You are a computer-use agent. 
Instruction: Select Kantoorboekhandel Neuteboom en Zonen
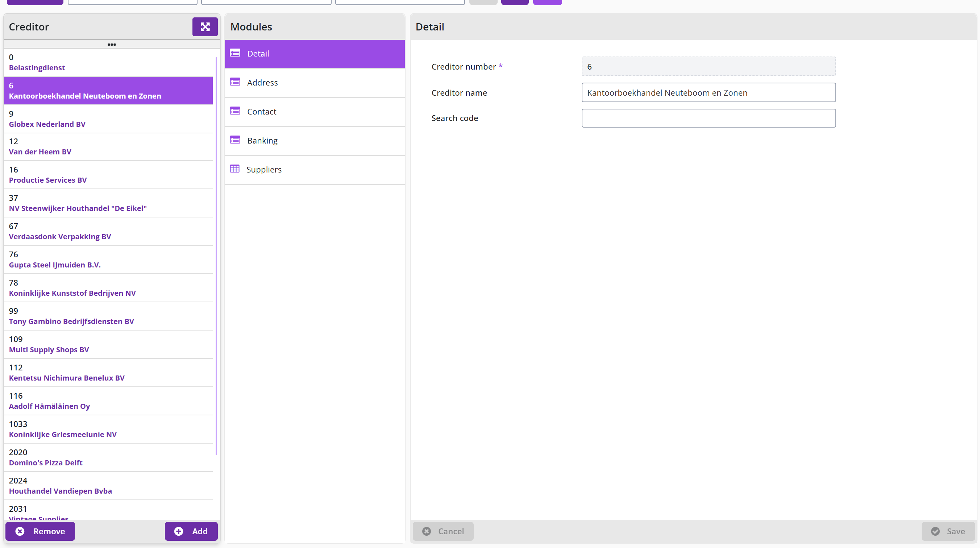click(x=108, y=91)
